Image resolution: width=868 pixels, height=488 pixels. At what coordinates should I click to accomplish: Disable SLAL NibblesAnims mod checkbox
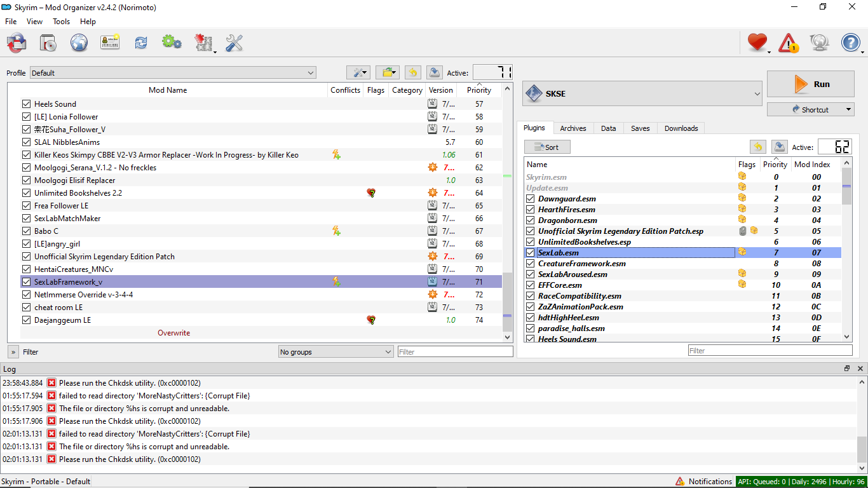click(26, 142)
